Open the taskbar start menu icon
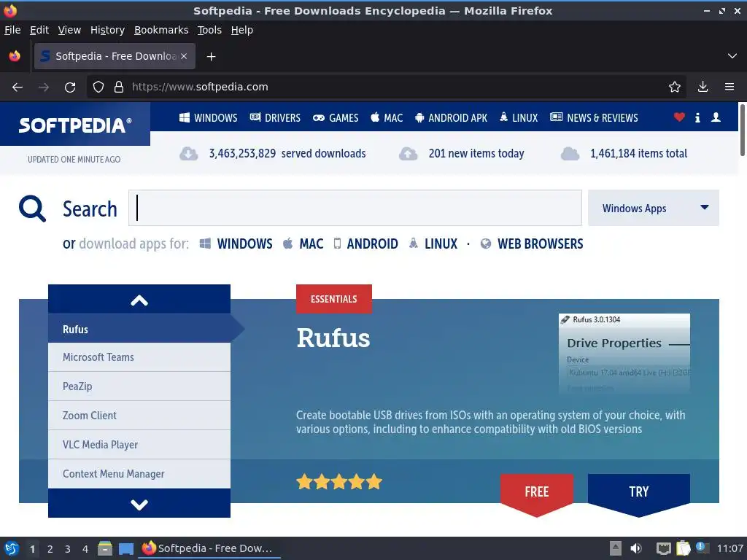 12,548
